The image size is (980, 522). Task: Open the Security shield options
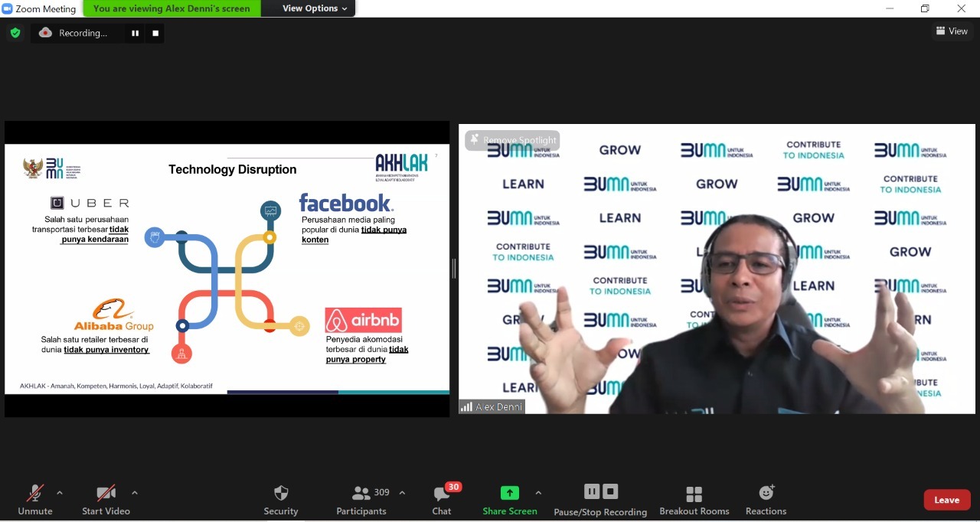(281, 499)
